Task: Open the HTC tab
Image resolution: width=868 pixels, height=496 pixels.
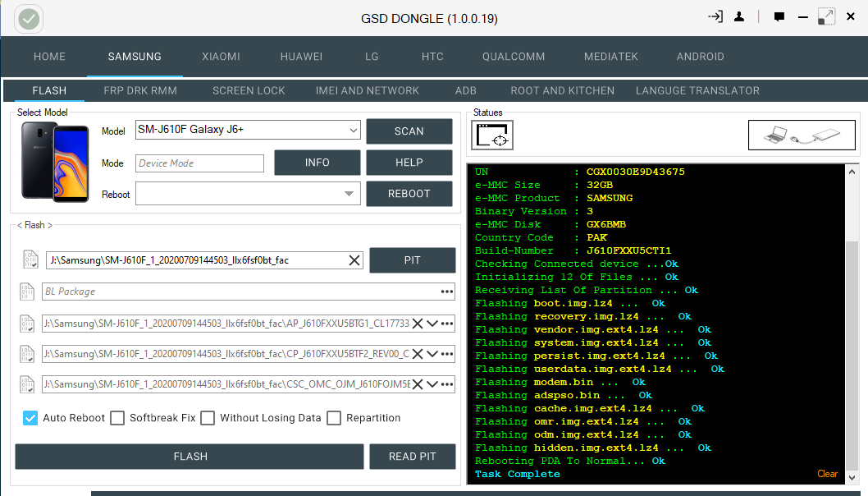Action: [x=432, y=57]
